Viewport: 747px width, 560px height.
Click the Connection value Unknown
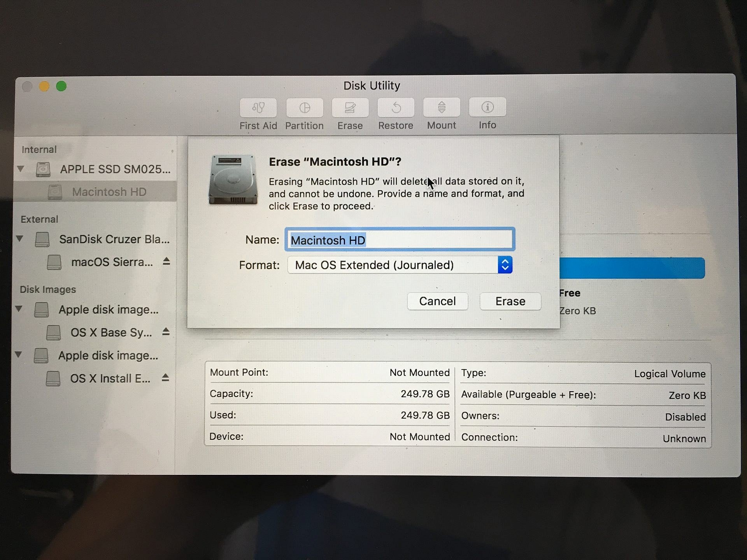pos(684,439)
